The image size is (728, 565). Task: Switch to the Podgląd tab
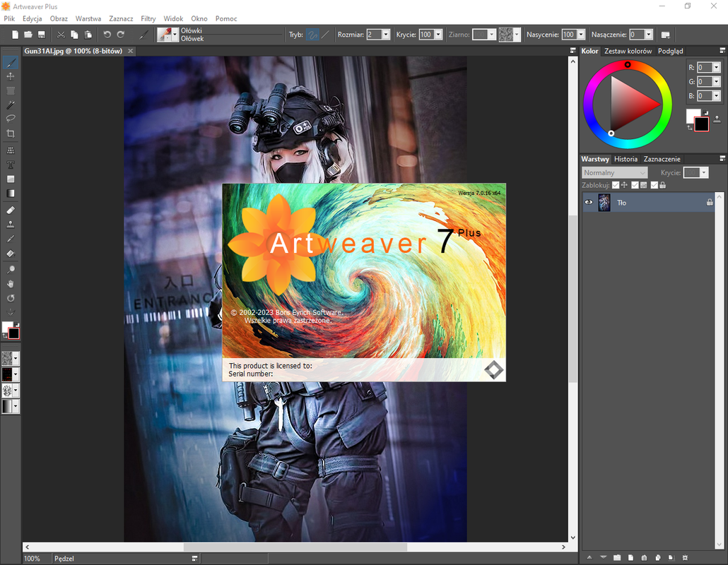(670, 51)
